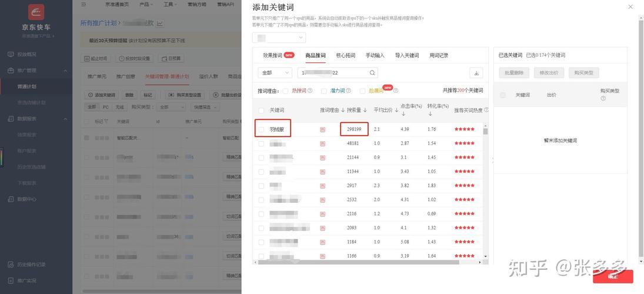Check the 潜力词 filter checkbox
Viewport: 644px width, 294px height.
click(324, 91)
